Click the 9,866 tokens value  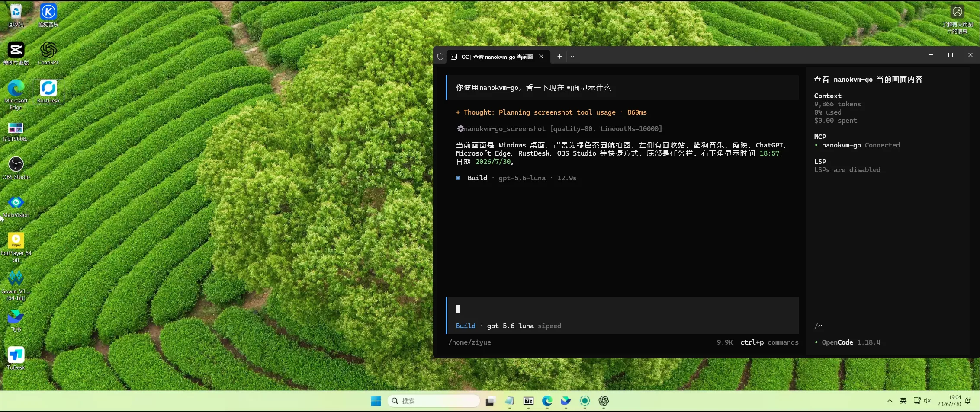[838, 104]
